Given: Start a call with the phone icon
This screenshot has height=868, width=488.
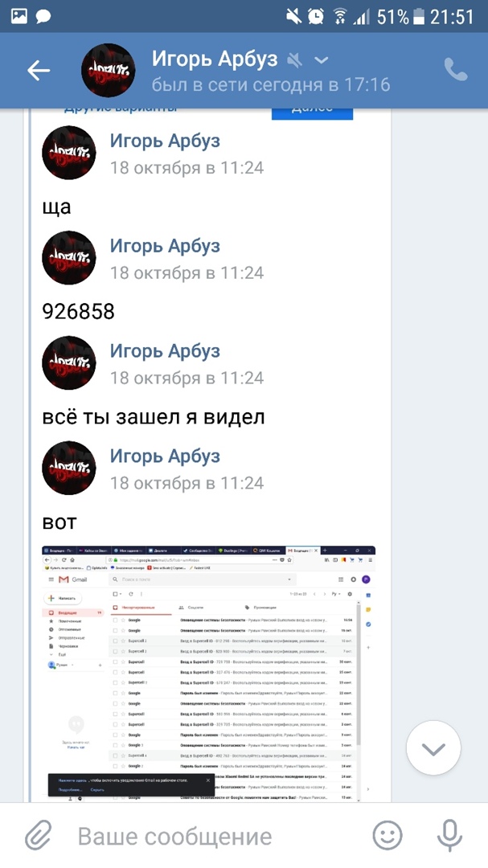Looking at the screenshot, I should [x=456, y=70].
